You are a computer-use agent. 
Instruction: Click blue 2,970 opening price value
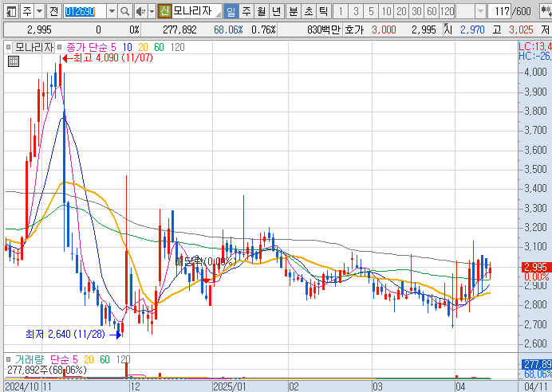[x=472, y=30]
